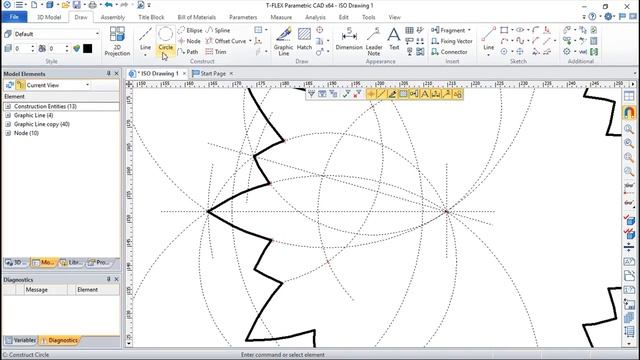Viewport: 640px width, 360px height.
Task: Click the table icon in Appearance group
Action: click(409, 30)
